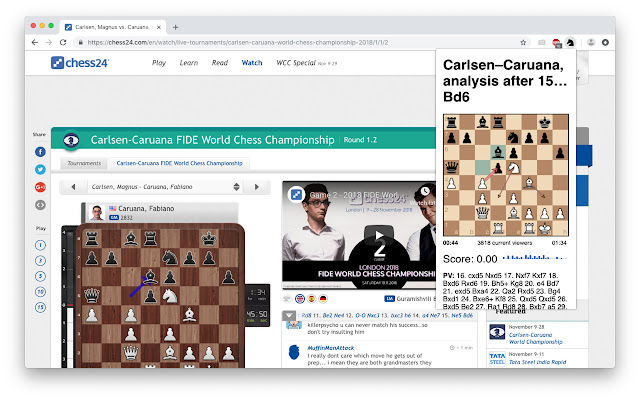The width and height of the screenshot is (640, 400).
Task: Click the blue score history graph in popup
Action: 535,258
